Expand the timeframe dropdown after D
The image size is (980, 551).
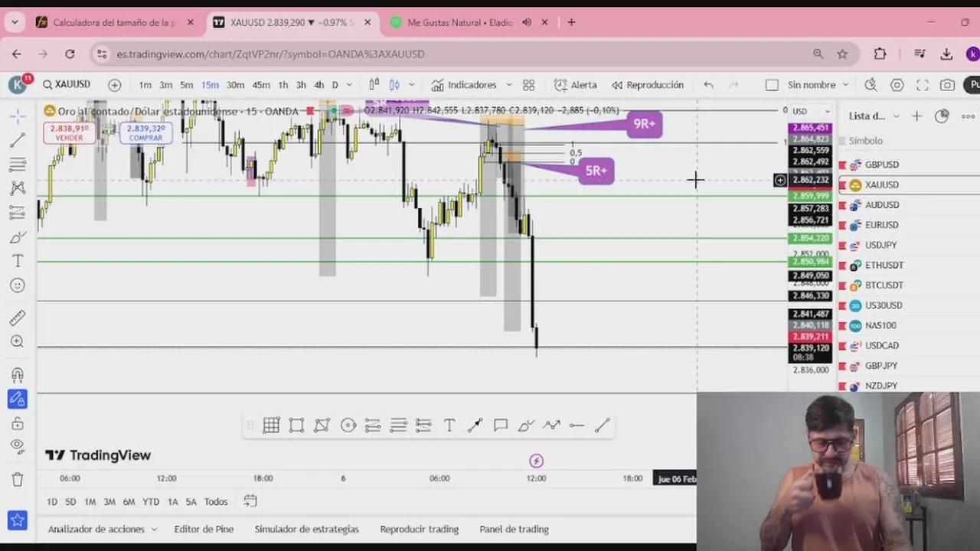click(349, 85)
